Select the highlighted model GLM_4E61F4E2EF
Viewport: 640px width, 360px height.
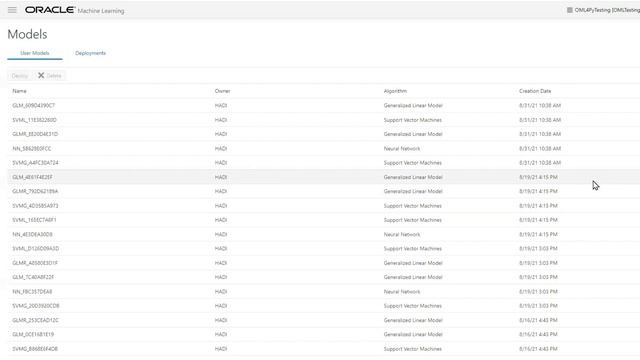point(32,177)
